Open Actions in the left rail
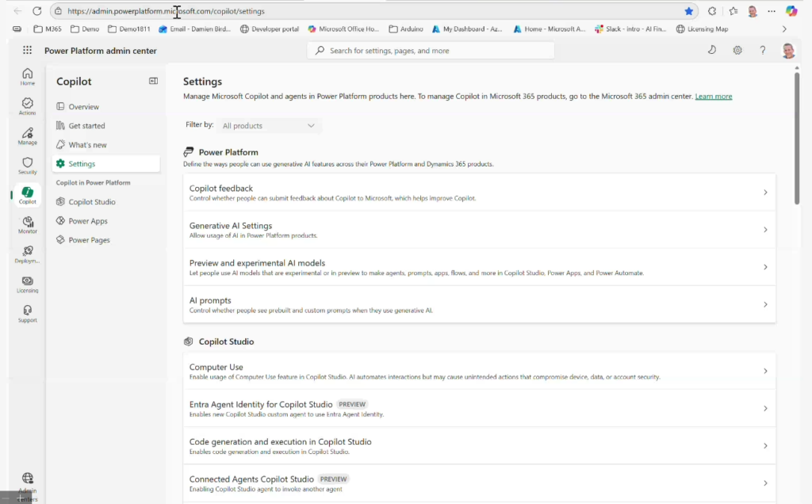The image size is (812, 504). click(x=28, y=106)
